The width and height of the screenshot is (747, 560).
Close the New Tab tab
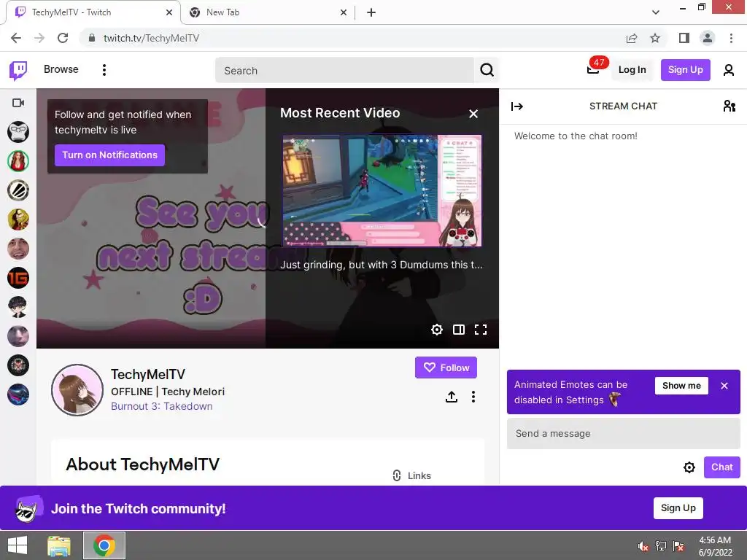coord(344,12)
